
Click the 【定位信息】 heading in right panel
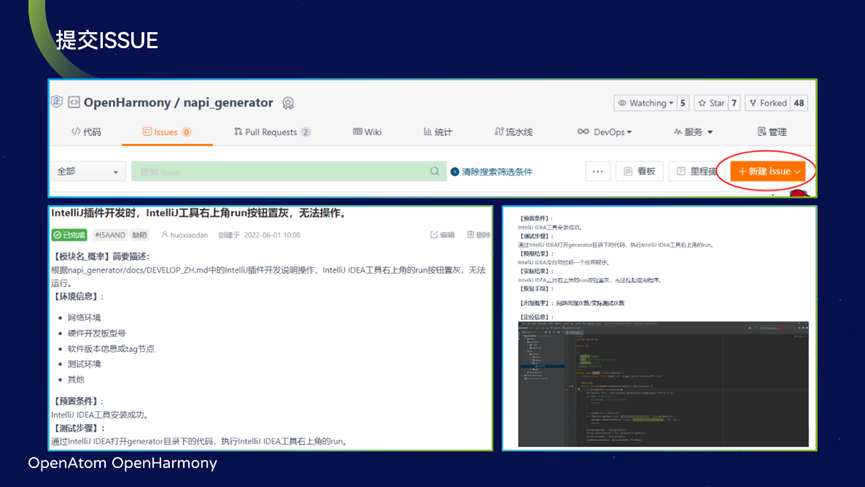pyautogui.click(x=536, y=317)
